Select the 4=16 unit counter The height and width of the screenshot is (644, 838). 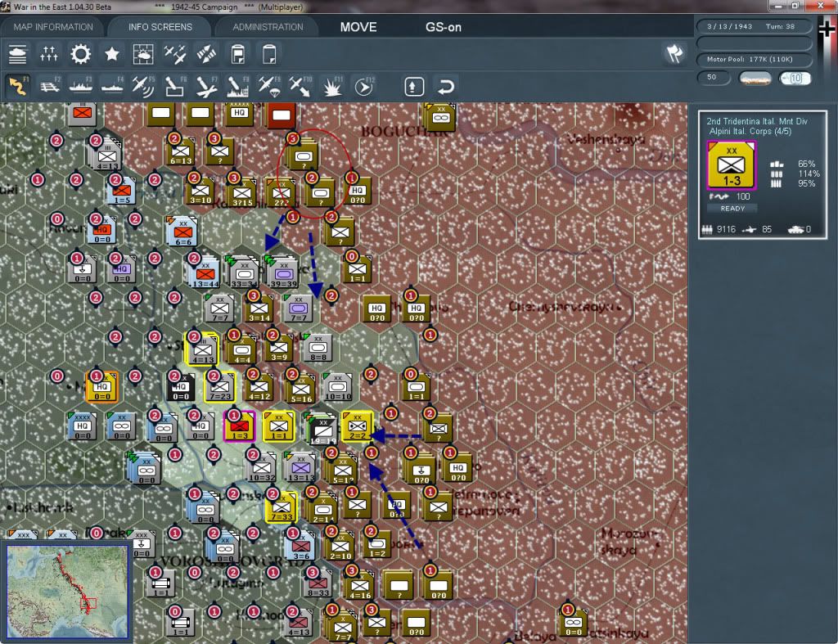point(360,585)
